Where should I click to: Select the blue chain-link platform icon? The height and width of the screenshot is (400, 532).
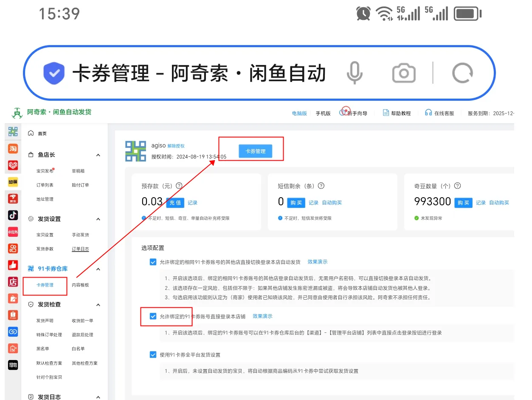[13, 332]
